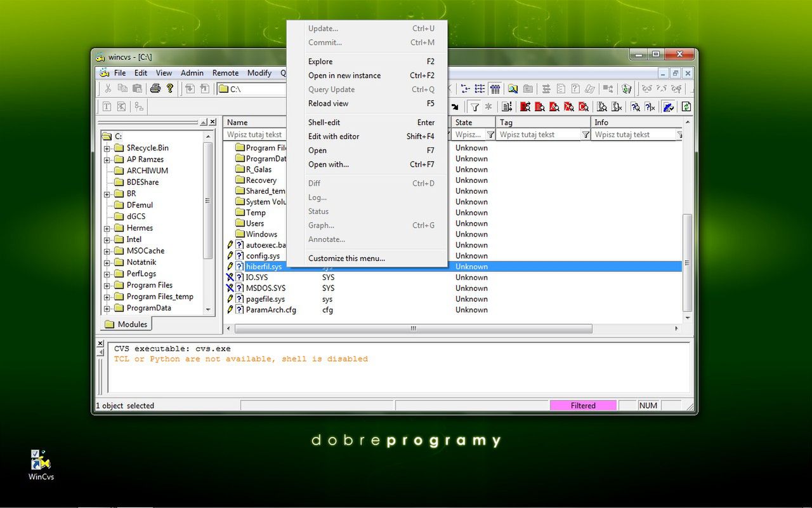This screenshot has height=508, width=812.
Task: Click the red A magnifier filter icon
Action: tap(554, 107)
